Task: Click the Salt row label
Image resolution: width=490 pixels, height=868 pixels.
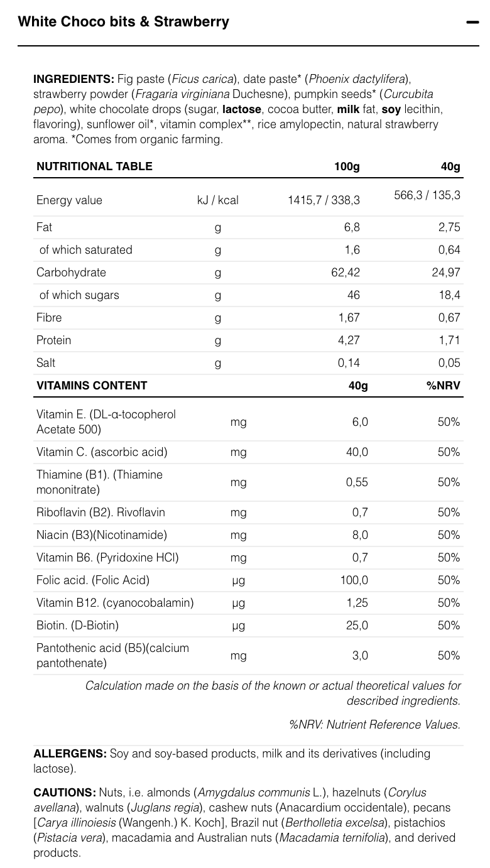Action: (x=46, y=363)
